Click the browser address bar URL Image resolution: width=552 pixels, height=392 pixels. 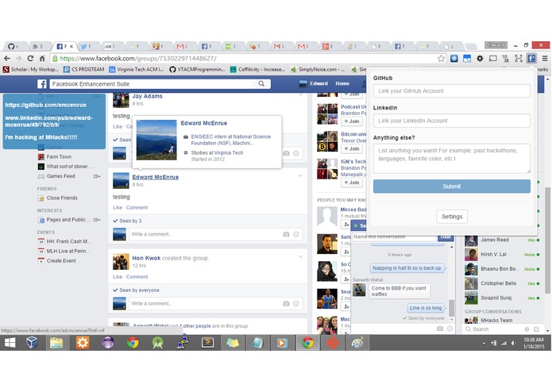coord(138,59)
